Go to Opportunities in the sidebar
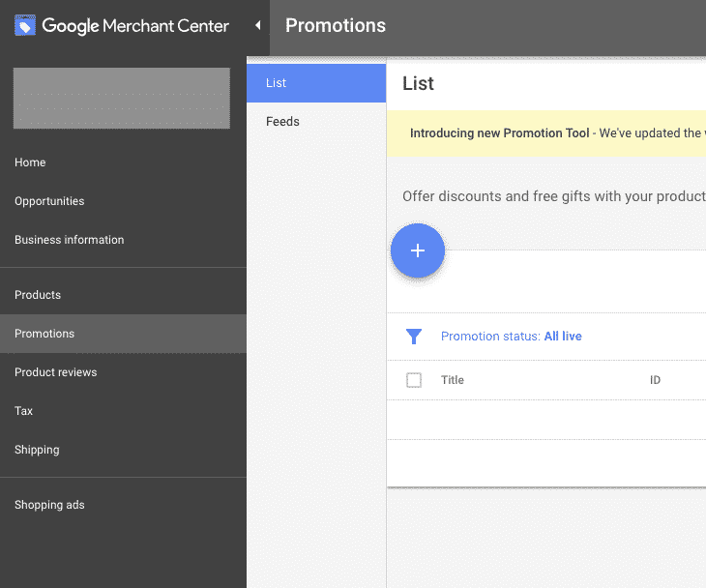Screen dimensions: 706x588 point(123,201)
